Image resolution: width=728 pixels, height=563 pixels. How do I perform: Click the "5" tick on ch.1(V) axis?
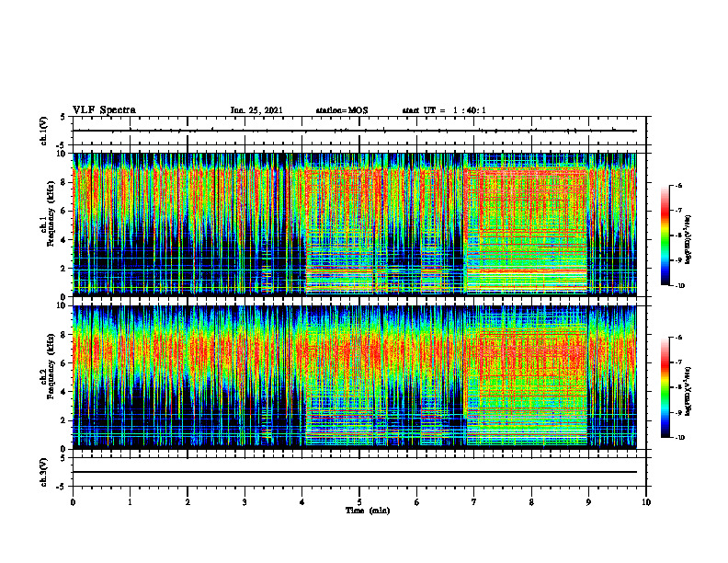click(x=63, y=117)
